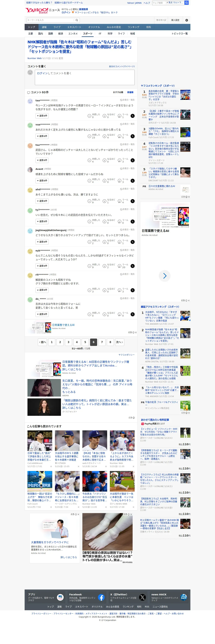
Task: Click うーん icon on vua******** comment
Action: (x=120, y=136)
